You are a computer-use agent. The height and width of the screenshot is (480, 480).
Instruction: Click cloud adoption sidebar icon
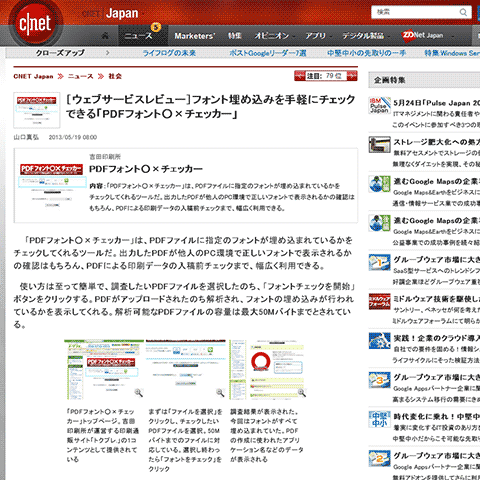pos(379,341)
